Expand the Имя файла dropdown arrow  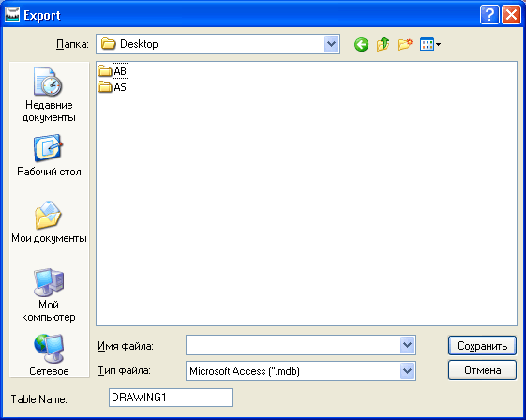click(x=408, y=345)
